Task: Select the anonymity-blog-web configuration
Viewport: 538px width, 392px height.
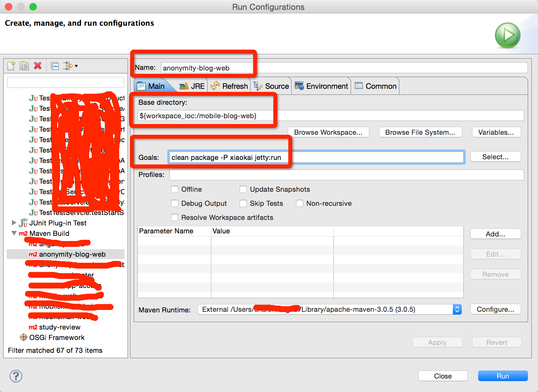Action: tap(66, 254)
